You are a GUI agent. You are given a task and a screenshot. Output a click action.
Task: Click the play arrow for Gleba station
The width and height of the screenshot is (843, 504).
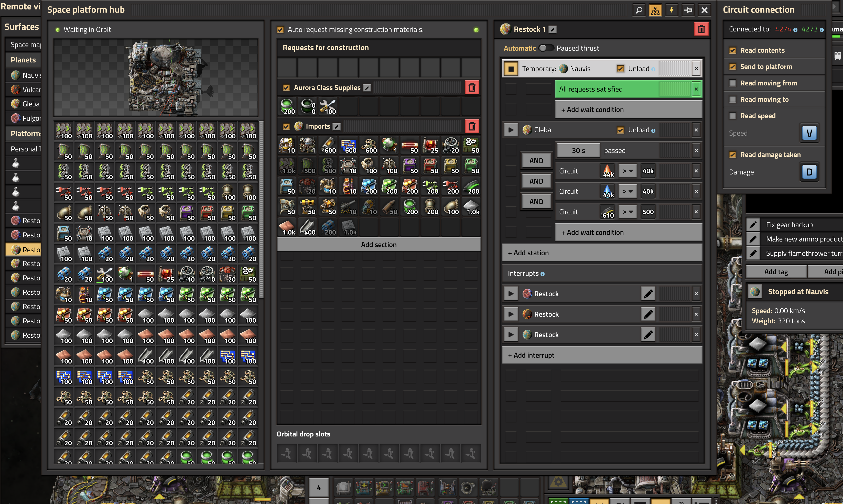(511, 130)
